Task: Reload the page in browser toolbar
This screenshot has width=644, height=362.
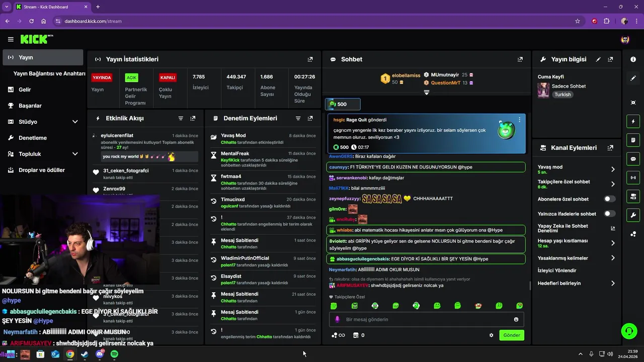Action: pyautogui.click(x=31, y=21)
